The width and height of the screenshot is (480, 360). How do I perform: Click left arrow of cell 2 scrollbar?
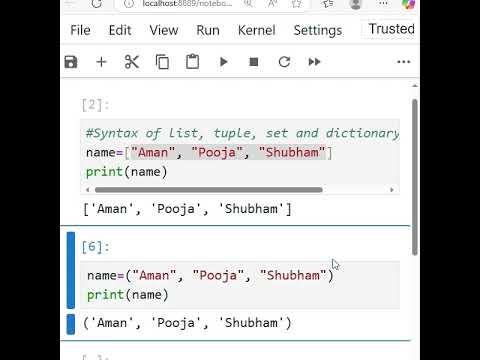tap(87, 190)
